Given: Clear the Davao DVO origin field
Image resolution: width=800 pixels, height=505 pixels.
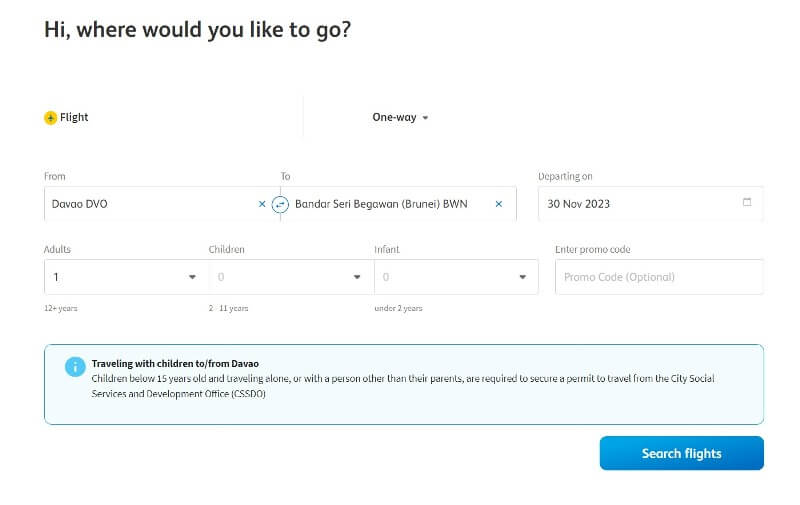Looking at the screenshot, I should click(262, 204).
